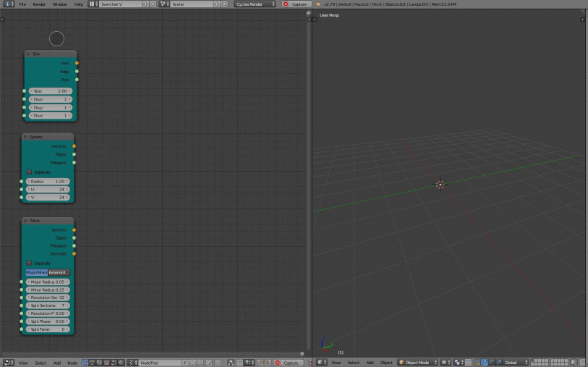The height and width of the screenshot is (367, 588).
Task: Click the Blender info editor type icon
Action: (7, 4)
